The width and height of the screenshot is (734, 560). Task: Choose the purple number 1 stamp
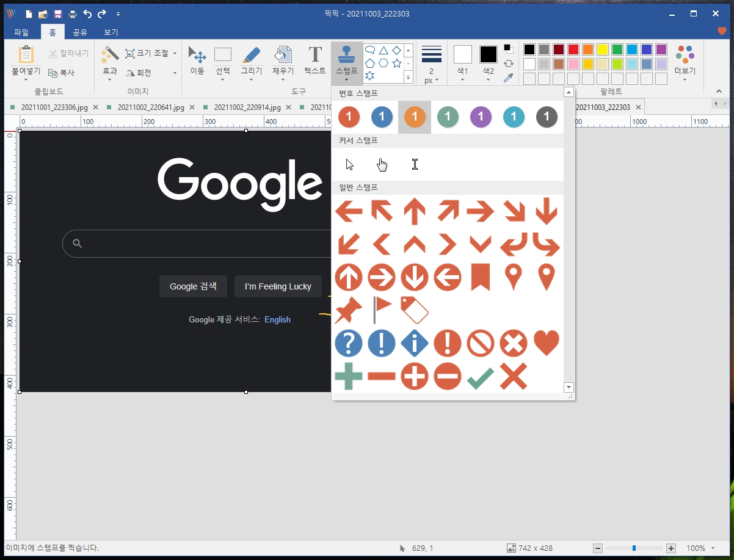point(481,117)
